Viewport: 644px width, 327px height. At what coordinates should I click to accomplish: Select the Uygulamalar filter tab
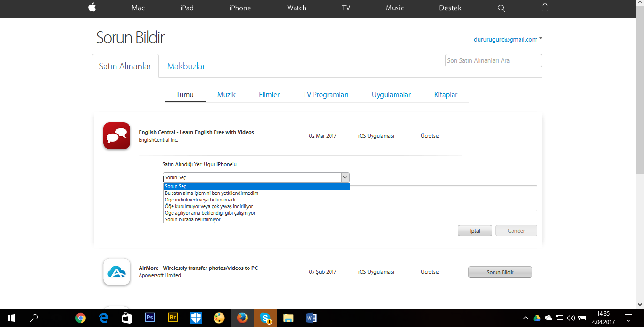click(391, 95)
